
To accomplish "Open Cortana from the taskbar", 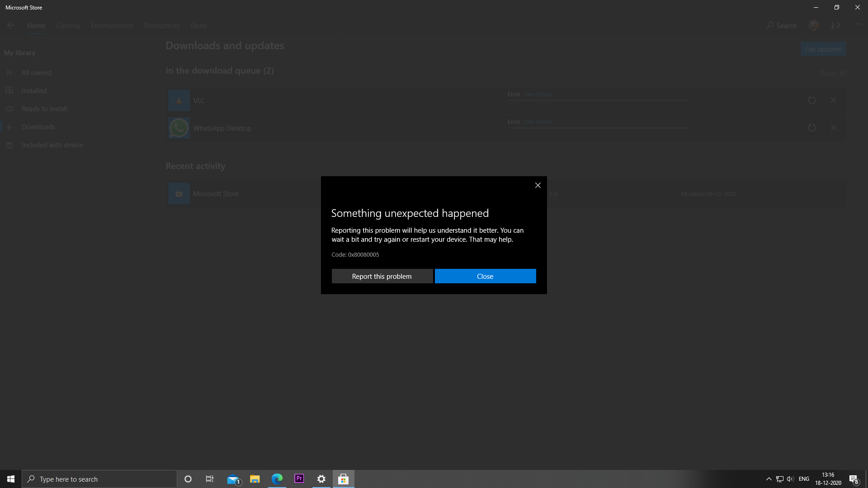I will [188, 479].
